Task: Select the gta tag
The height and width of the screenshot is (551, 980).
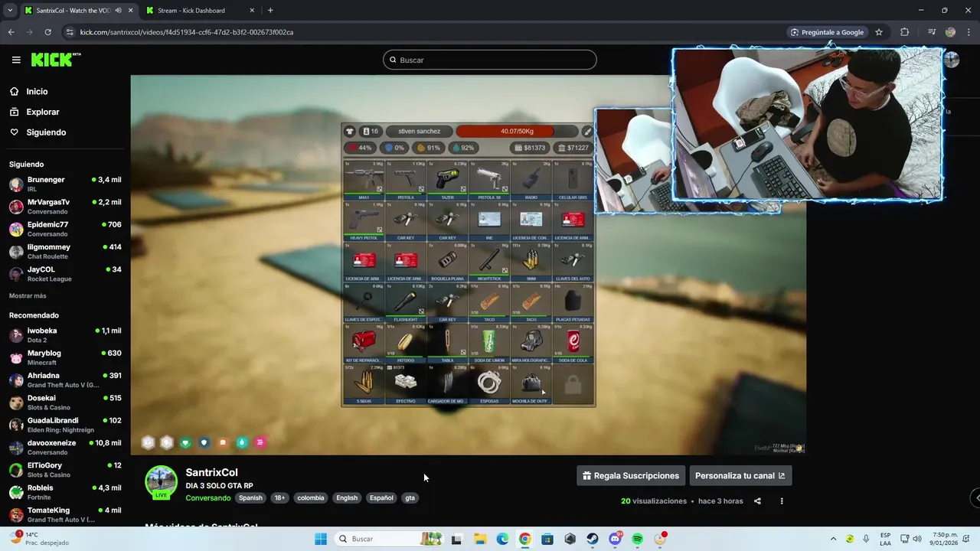Action: click(x=410, y=498)
